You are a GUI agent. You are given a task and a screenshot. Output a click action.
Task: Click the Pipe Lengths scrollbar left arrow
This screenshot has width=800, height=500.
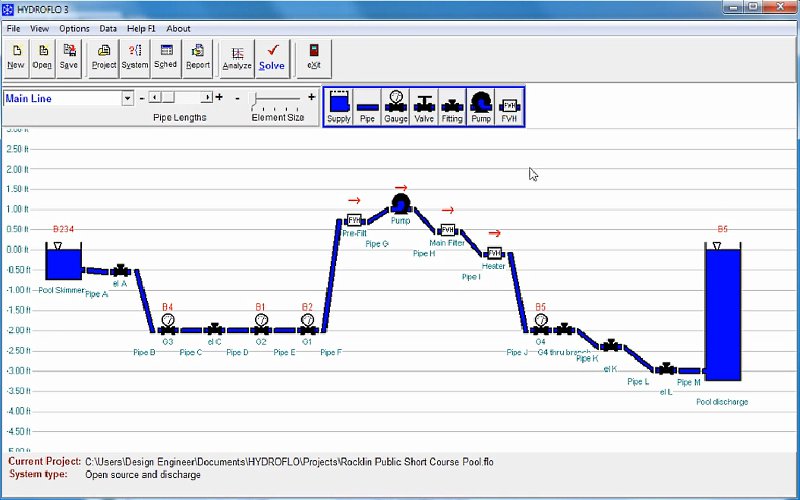pyautogui.click(x=155, y=97)
